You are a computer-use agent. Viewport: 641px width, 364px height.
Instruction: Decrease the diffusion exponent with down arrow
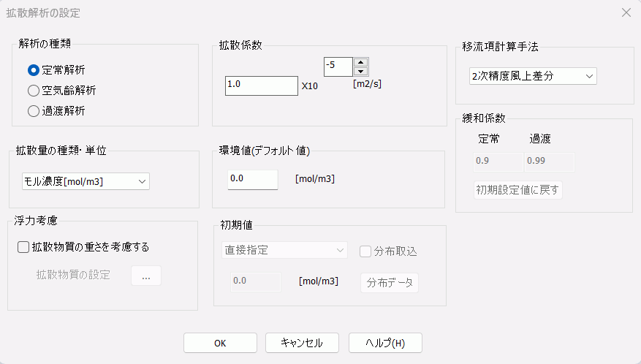360,71
